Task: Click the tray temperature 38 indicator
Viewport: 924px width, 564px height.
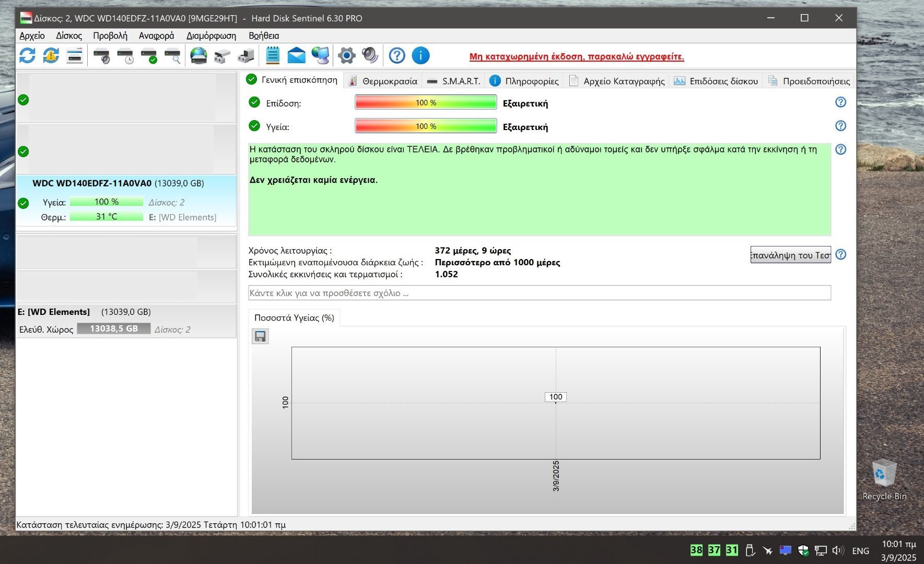Action: [696, 550]
